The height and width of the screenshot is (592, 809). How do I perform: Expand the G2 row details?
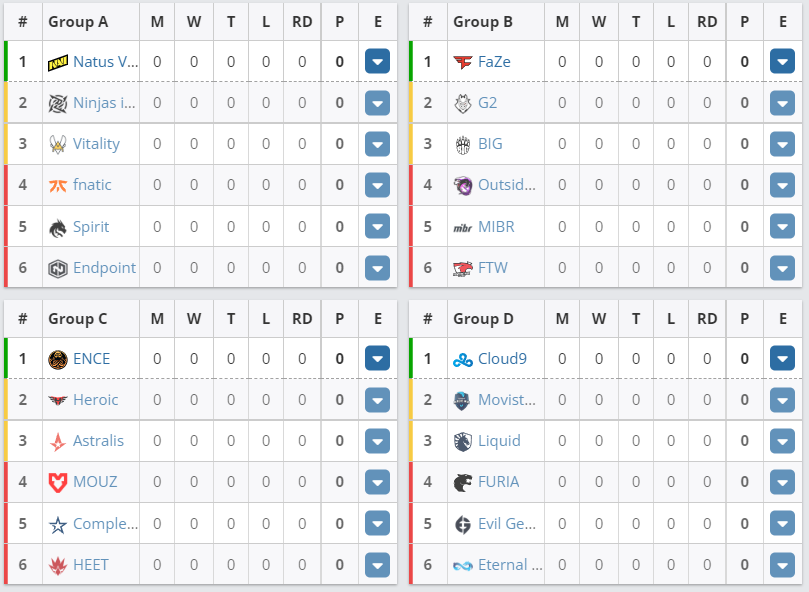click(x=782, y=103)
